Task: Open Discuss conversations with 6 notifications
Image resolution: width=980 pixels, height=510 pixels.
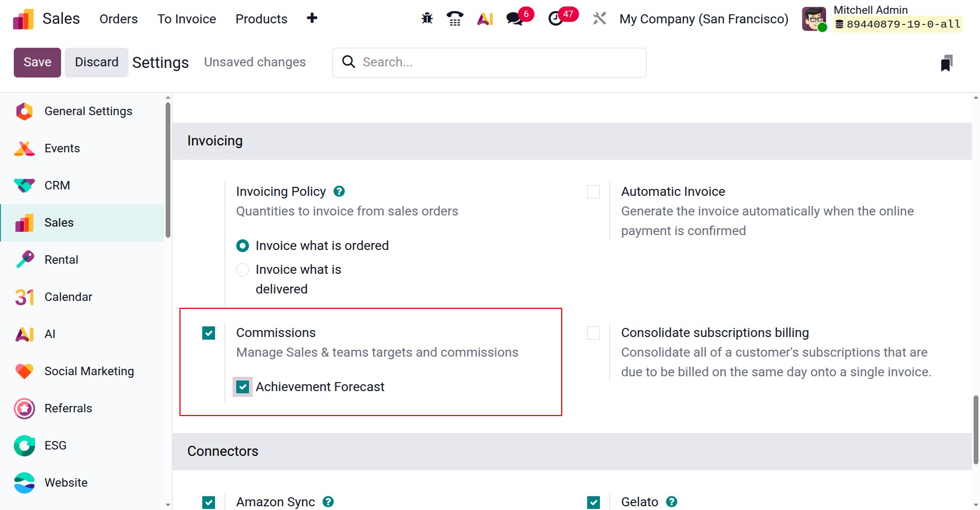Action: [x=514, y=18]
